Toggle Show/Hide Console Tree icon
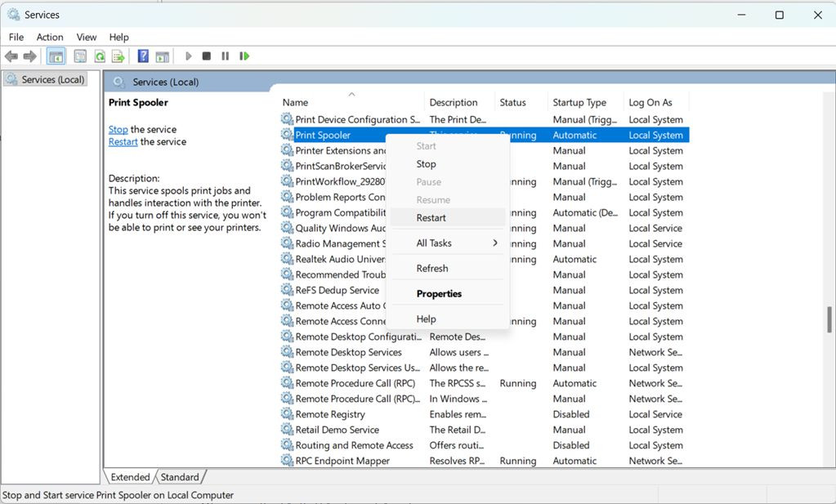The width and height of the screenshot is (836, 504). tap(56, 56)
